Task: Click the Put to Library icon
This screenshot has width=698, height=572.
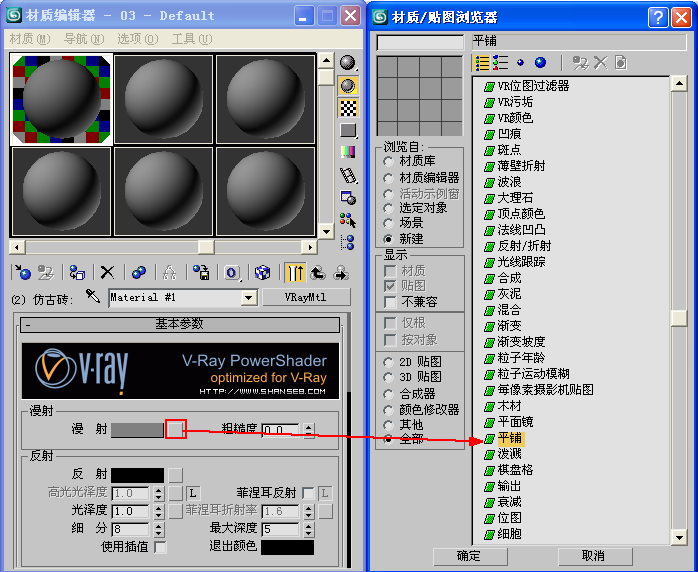Action: (x=201, y=272)
